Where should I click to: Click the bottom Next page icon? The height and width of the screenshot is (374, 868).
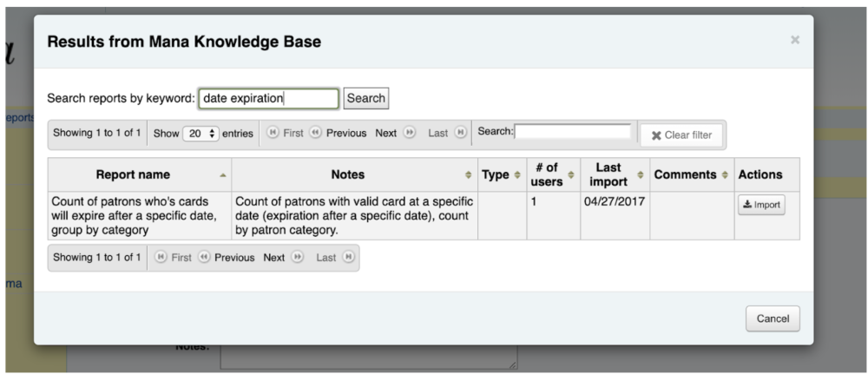297,257
